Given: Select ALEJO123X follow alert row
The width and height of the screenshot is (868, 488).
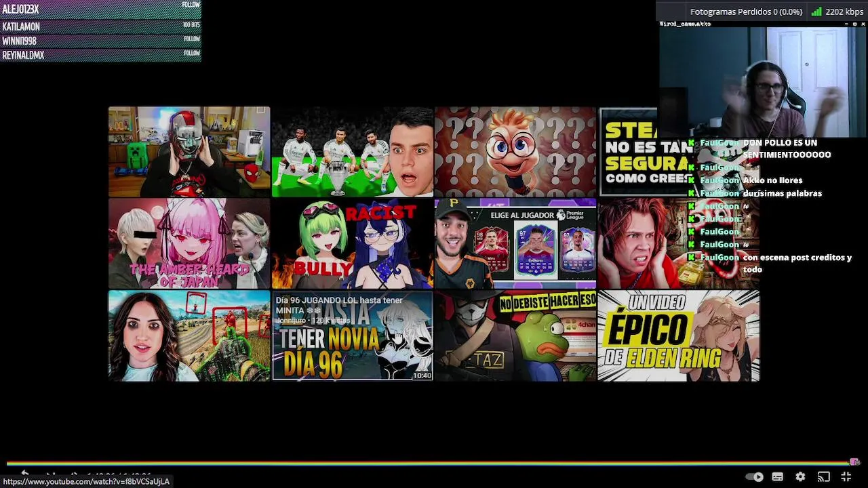Looking at the screenshot, I should point(100,9).
